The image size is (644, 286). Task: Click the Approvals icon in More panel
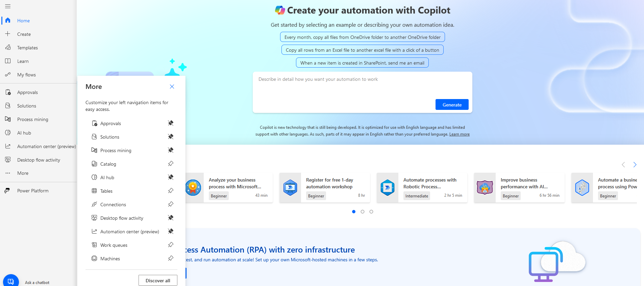tap(94, 123)
